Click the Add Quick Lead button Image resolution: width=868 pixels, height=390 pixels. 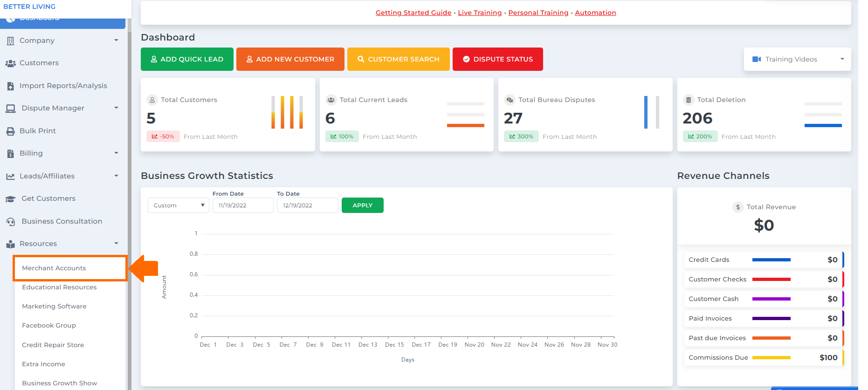[x=187, y=59]
